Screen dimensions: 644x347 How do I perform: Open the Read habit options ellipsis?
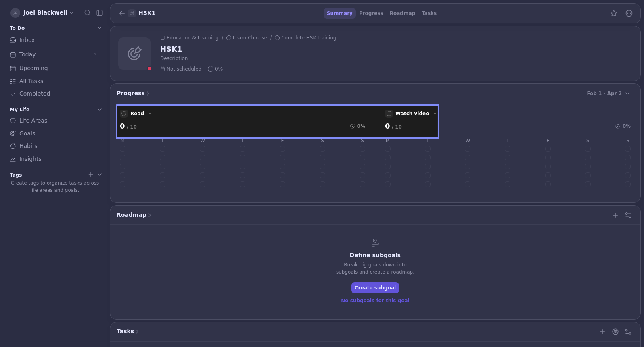[149, 114]
